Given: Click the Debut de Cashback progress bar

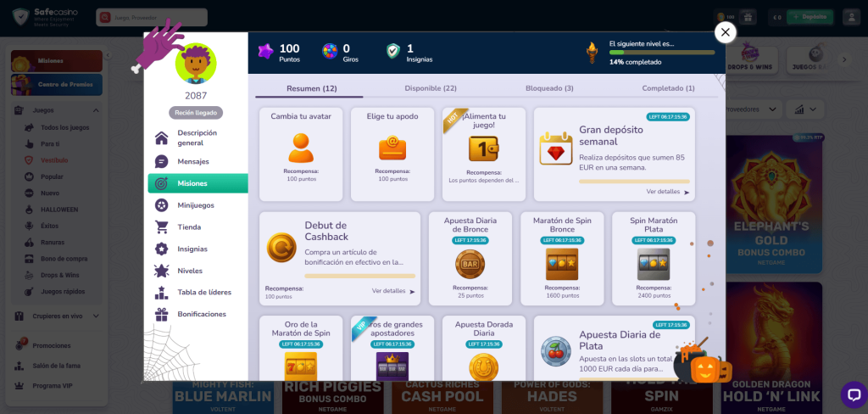Looking at the screenshot, I should 359,276.
